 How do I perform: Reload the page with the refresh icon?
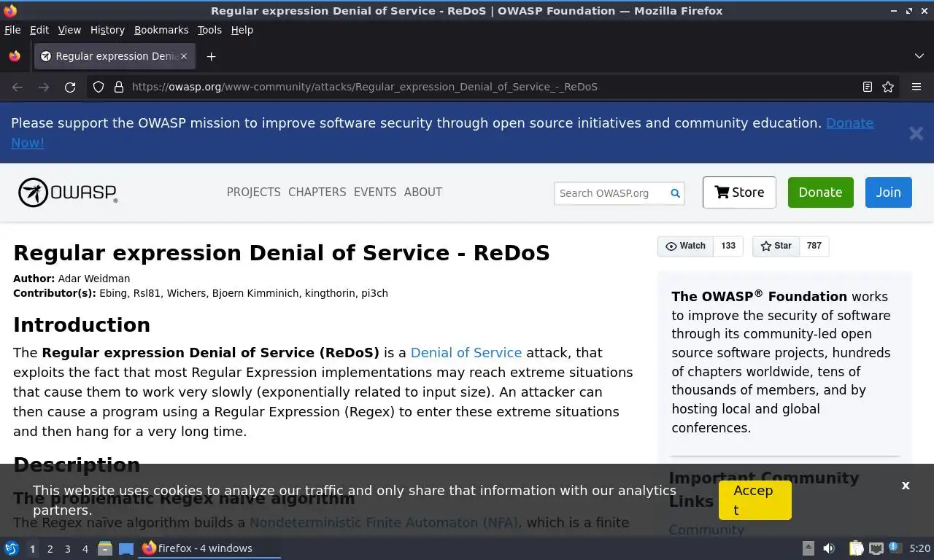point(70,87)
